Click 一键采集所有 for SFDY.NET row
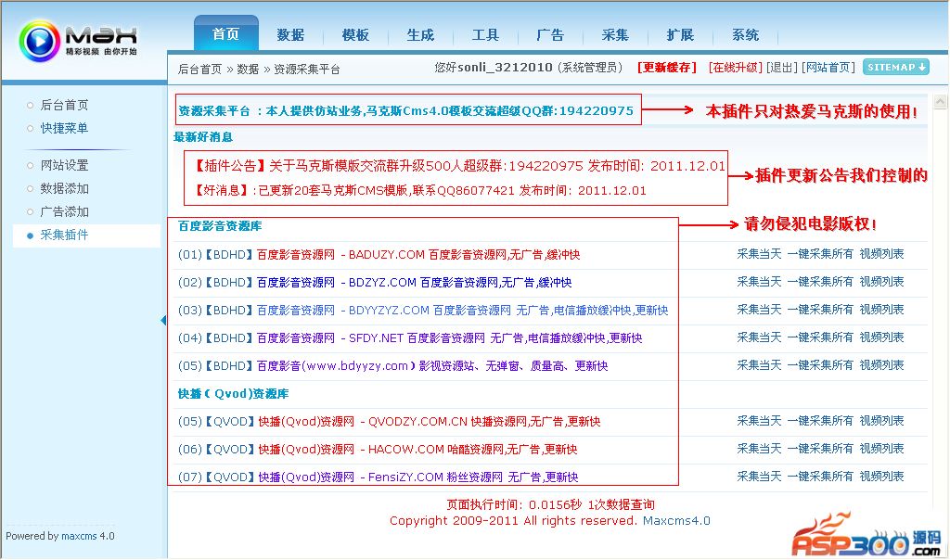This screenshot has width=950, height=560. point(820,337)
